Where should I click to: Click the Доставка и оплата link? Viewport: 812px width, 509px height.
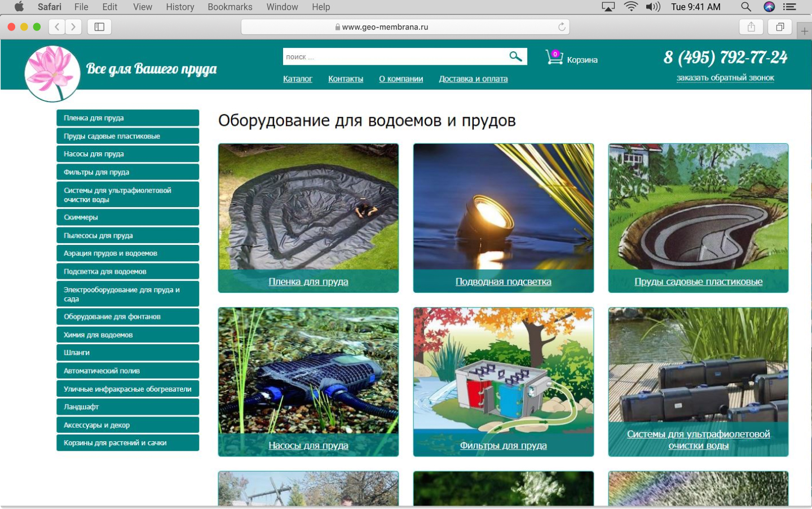pos(473,79)
